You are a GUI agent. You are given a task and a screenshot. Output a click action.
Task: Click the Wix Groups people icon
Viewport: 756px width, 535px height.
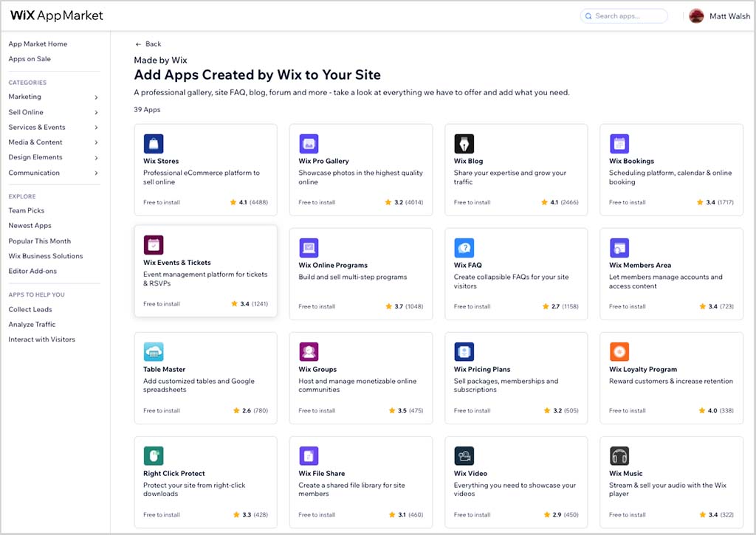click(x=309, y=352)
